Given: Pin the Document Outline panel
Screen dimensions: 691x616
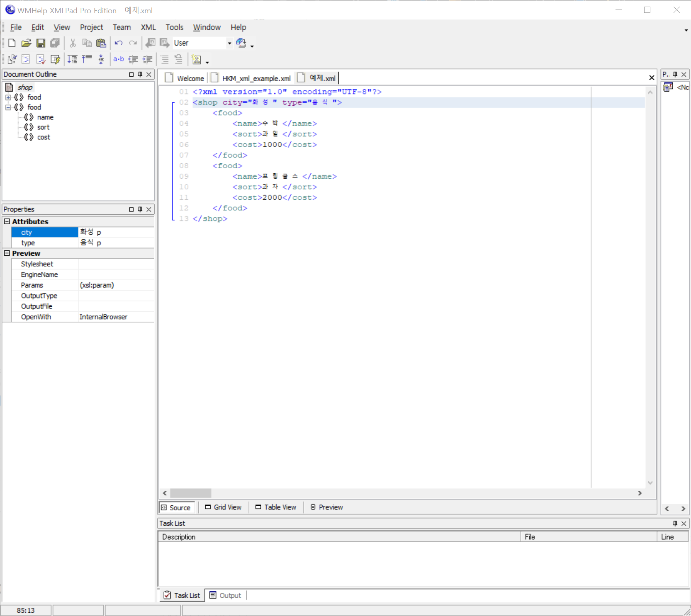Looking at the screenshot, I should (140, 75).
